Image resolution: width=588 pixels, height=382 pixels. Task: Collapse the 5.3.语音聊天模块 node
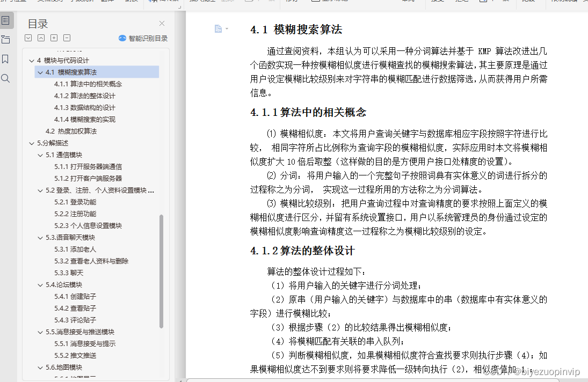click(40, 238)
